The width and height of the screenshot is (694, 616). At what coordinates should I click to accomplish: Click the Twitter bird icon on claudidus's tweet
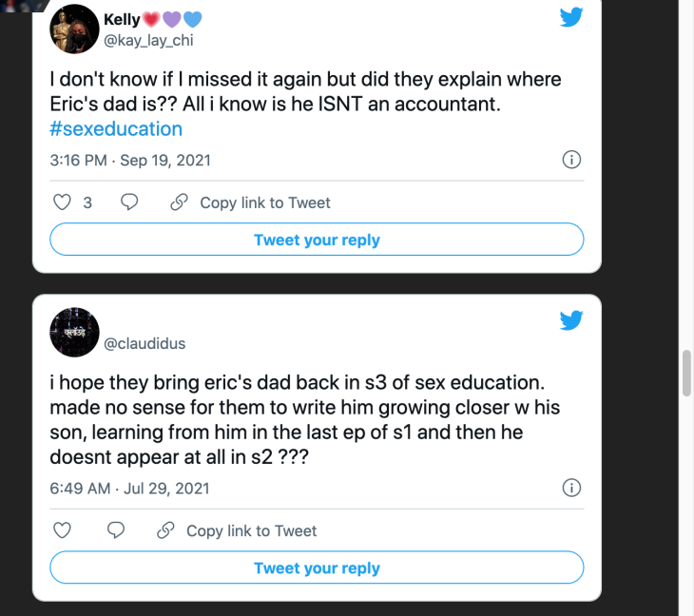click(x=570, y=320)
